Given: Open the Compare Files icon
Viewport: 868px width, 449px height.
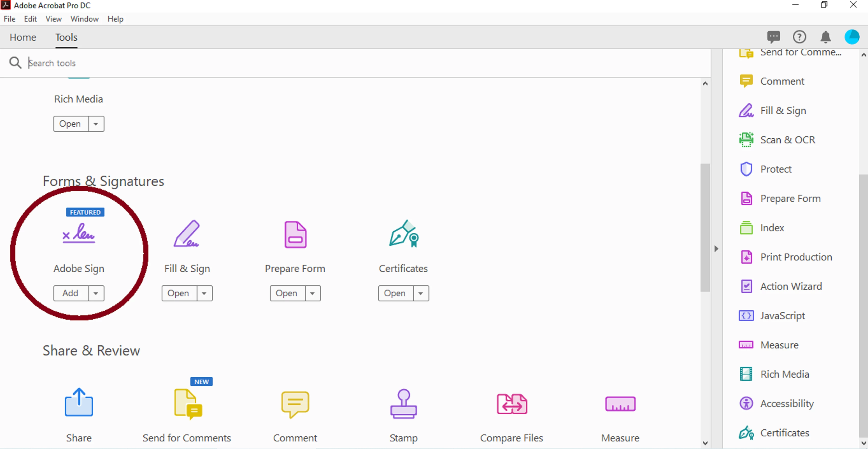Looking at the screenshot, I should (x=512, y=404).
